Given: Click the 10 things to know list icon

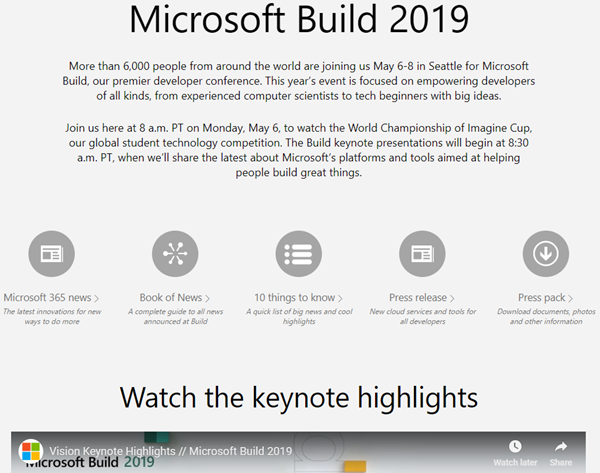Looking at the screenshot, I should [x=298, y=253].
